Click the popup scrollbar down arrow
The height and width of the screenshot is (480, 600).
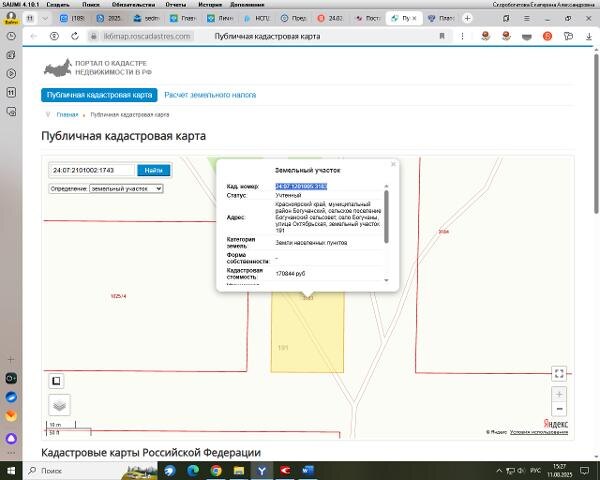click(386, 280)
